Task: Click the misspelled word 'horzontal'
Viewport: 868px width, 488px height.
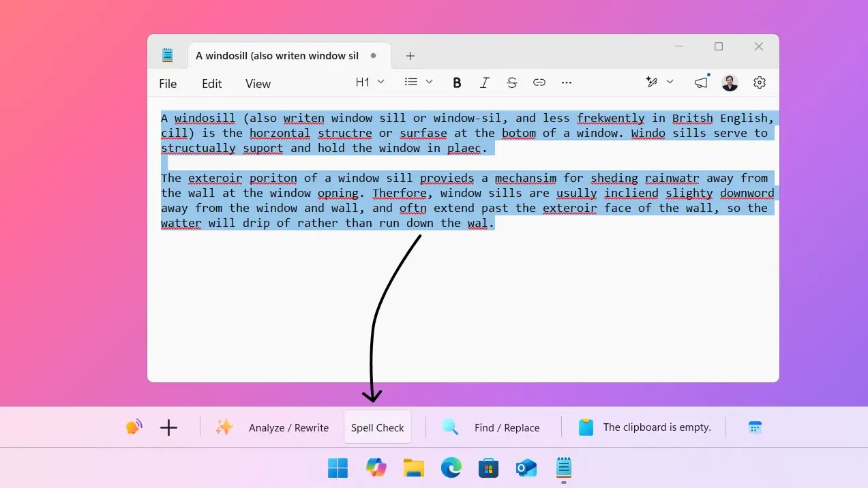Action: [x=280, y=133]
